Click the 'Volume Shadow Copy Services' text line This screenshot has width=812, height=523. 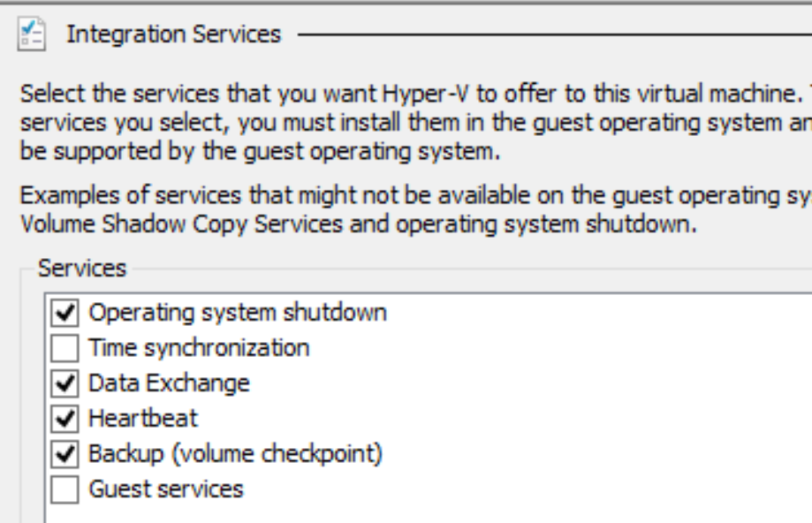click(359, 224)
